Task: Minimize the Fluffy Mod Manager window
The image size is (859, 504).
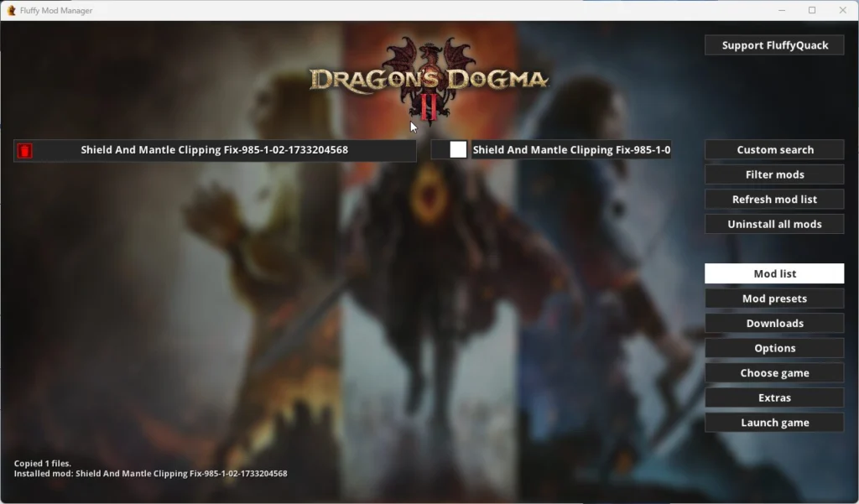Action: 782,10
